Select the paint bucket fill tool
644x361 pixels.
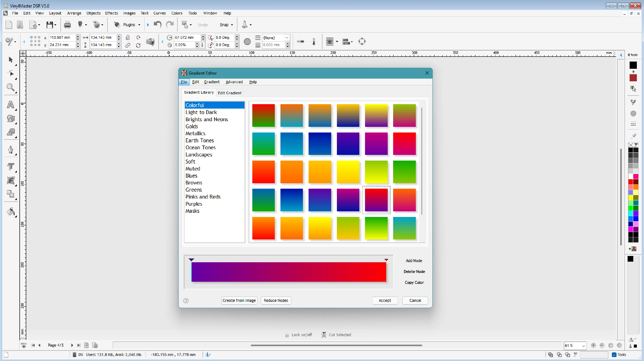[11, 212]
